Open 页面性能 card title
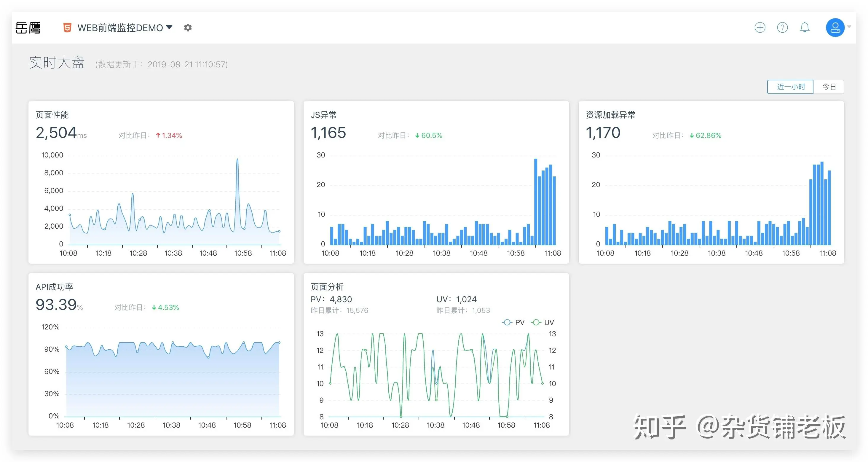Image resolution: width=868 pixels, height=462 pixels. tap(52, 115)
